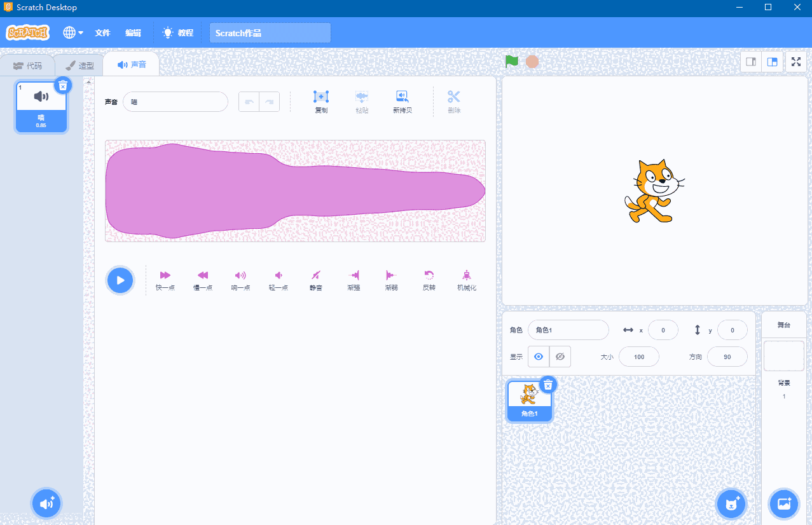Apply 慢一点 slower effect
The image size is (812, 525).
(203, 280)
